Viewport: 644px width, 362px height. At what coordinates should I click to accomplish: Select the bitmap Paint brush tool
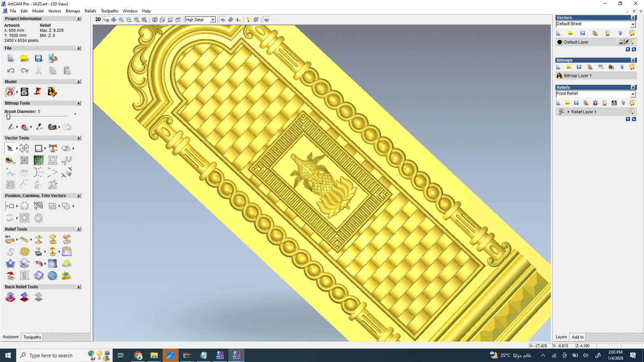(x=10, y=127)
